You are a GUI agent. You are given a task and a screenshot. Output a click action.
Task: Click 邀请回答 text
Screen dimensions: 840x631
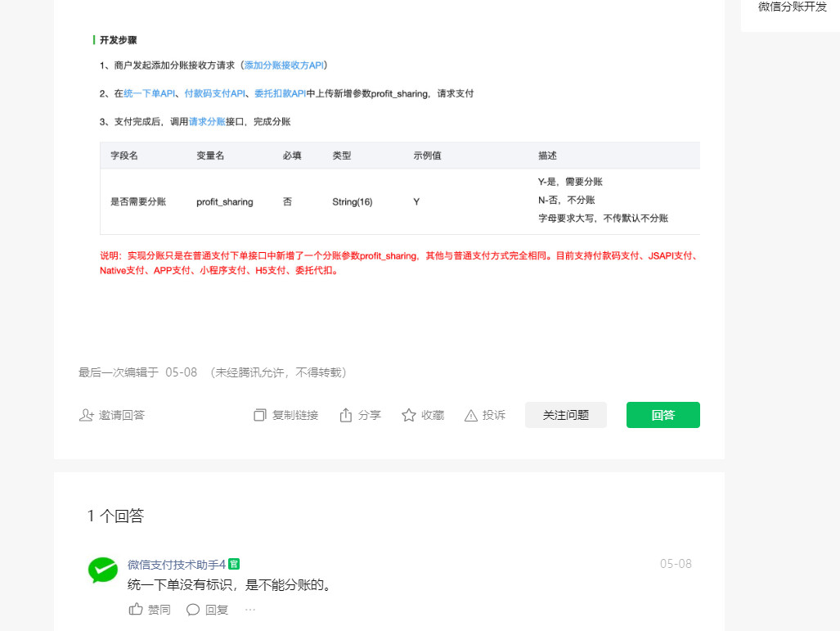[x=122, y=415]
